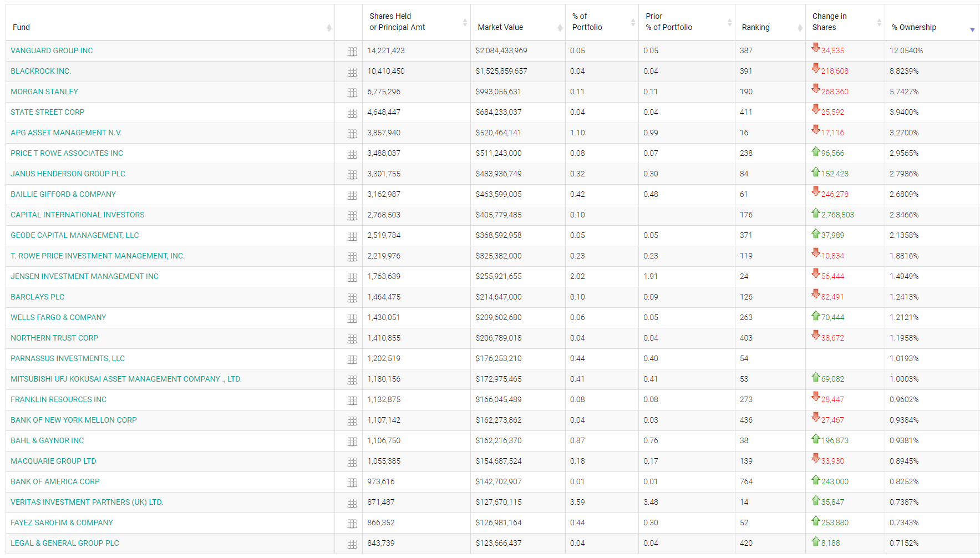Open GEODE CAPITAL MANAGEMENT, LLC link
The image size is (980, 558).
pyautogui.click(x=75, y=235)
